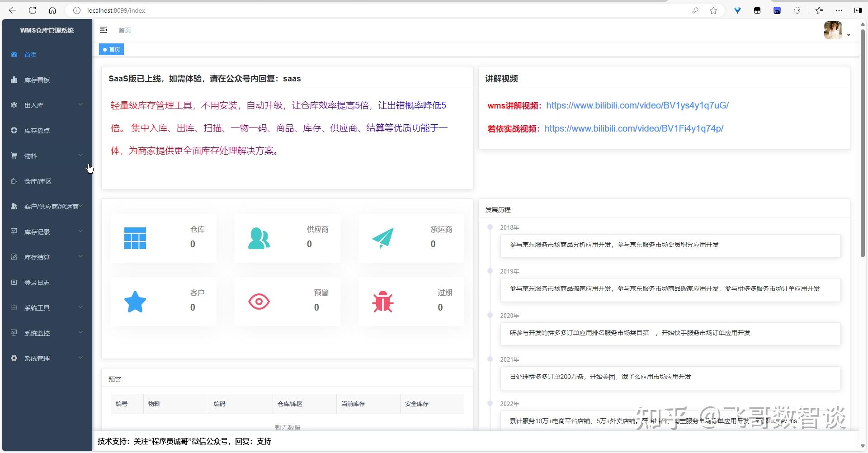Expand the 客户/供应商/承运商 submenu chevron

pos(81,206)
